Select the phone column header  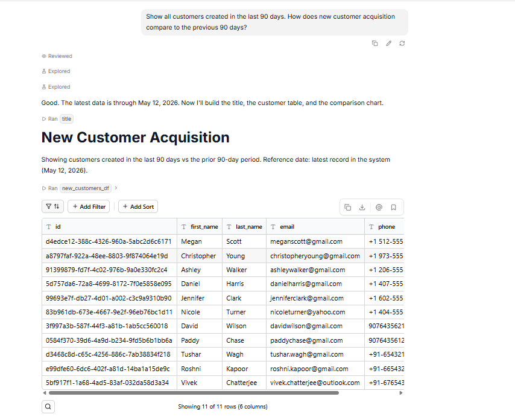coord(384,227)
